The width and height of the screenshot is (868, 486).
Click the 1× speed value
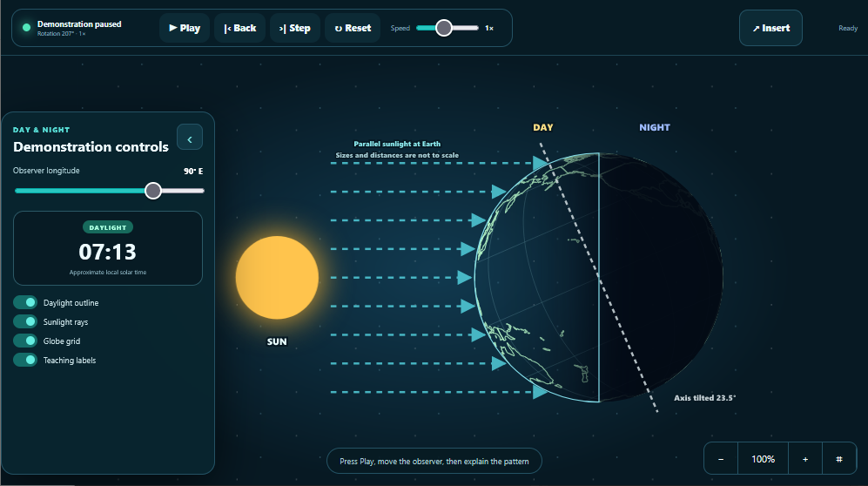point(488,28)
